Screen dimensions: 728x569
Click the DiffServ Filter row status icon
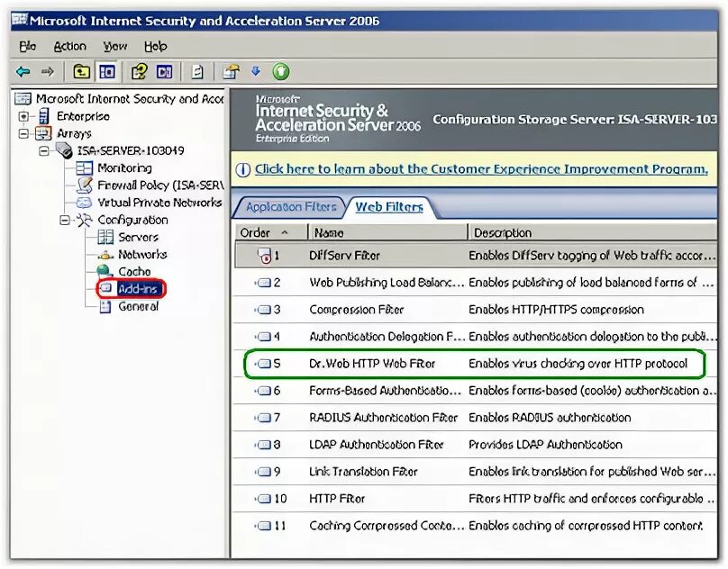coord(264,256)
